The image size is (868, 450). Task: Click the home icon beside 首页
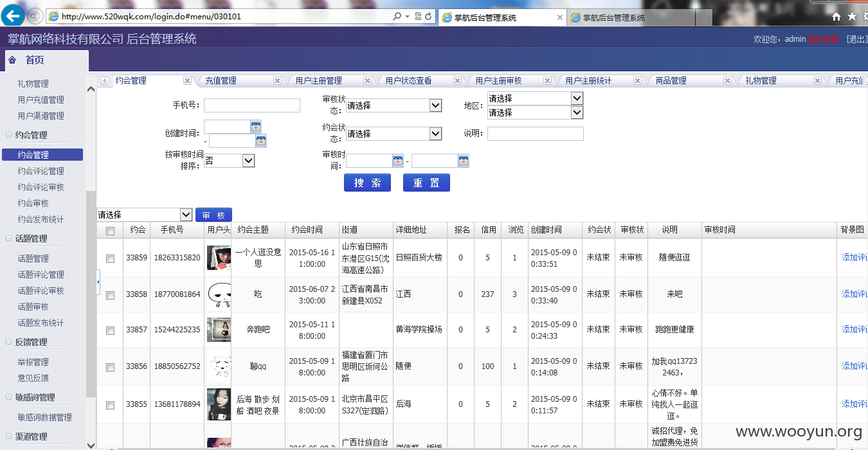tap(12, 60)
